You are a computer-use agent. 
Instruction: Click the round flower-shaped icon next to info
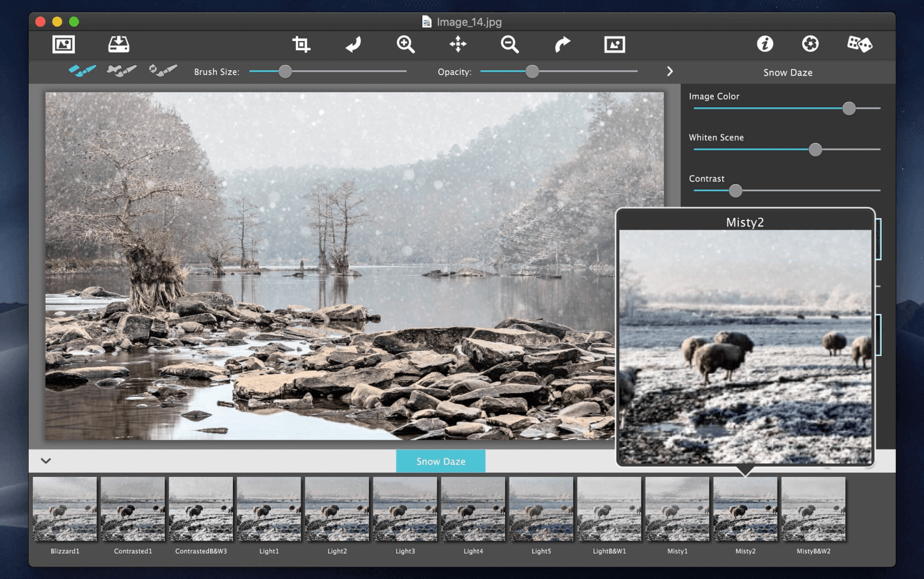(x=810, y=44)
